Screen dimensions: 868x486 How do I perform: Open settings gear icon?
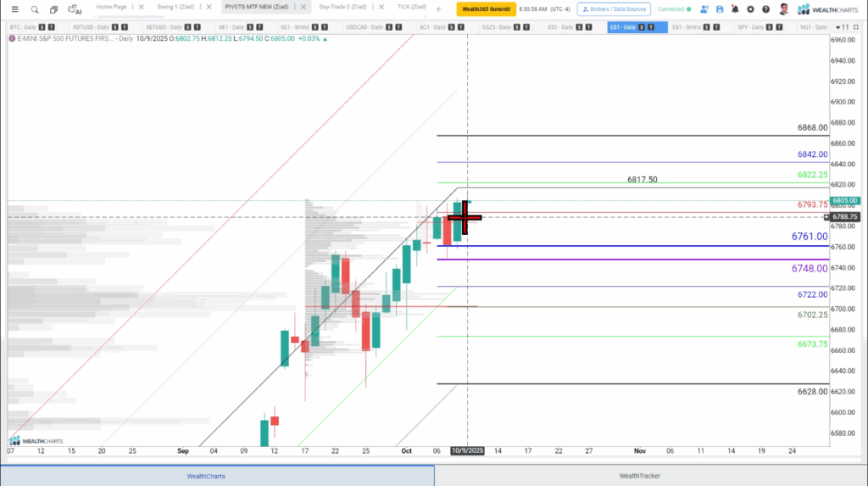(750, 9)
